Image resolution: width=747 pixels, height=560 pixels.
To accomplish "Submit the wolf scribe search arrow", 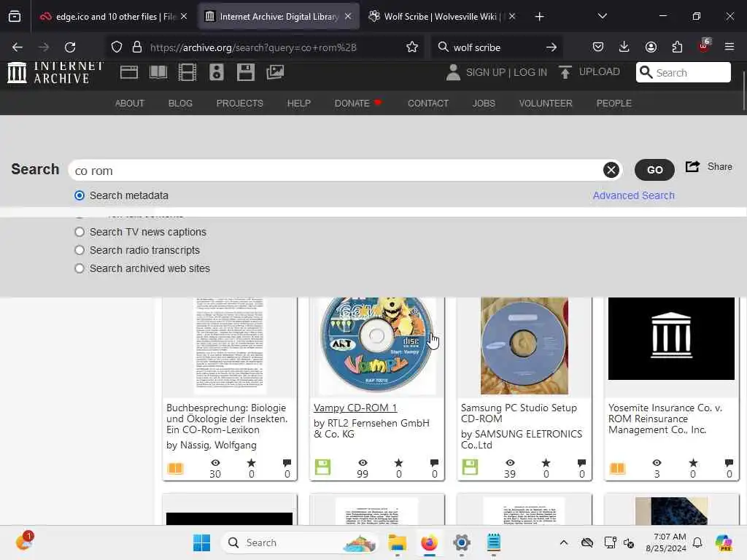I will pos(551,47).
